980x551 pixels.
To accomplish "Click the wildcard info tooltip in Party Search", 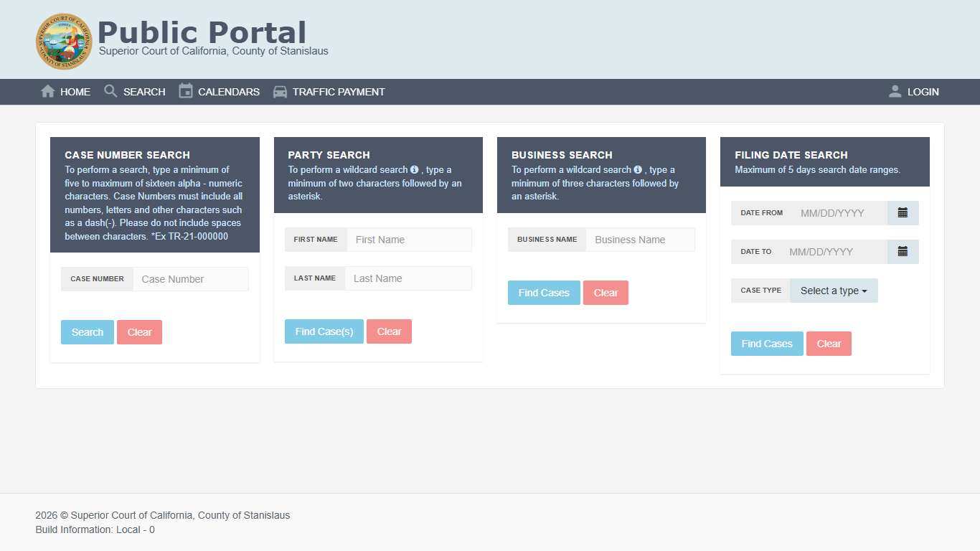I will point(415,170).
